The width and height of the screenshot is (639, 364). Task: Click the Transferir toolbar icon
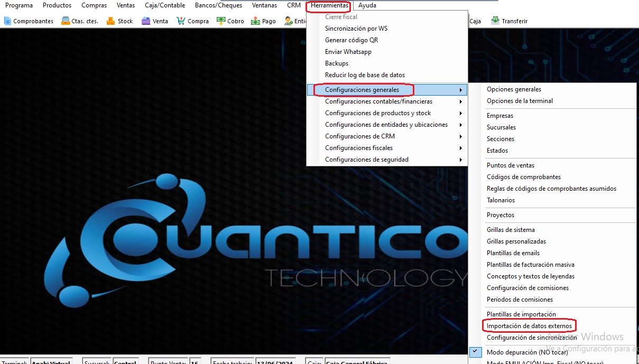click(x=495, y=21)
